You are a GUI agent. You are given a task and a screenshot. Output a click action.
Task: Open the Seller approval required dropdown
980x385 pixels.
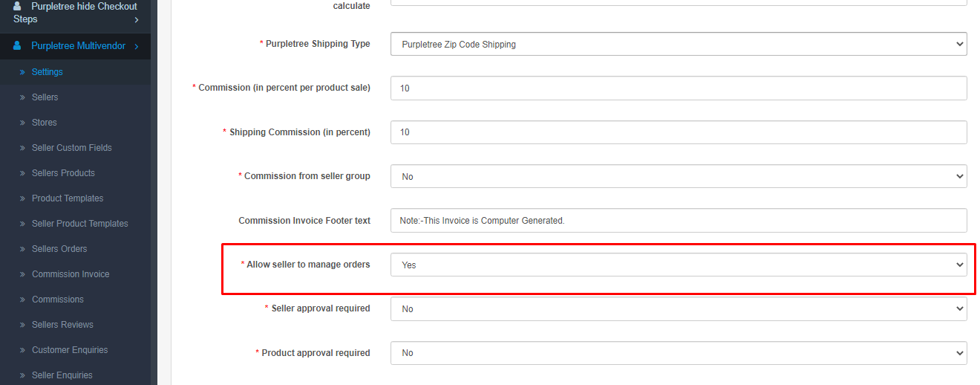pos(679,308)
